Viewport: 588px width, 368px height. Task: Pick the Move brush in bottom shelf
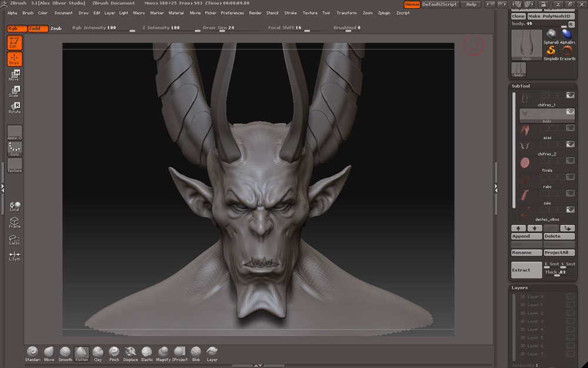coord(49,354)
